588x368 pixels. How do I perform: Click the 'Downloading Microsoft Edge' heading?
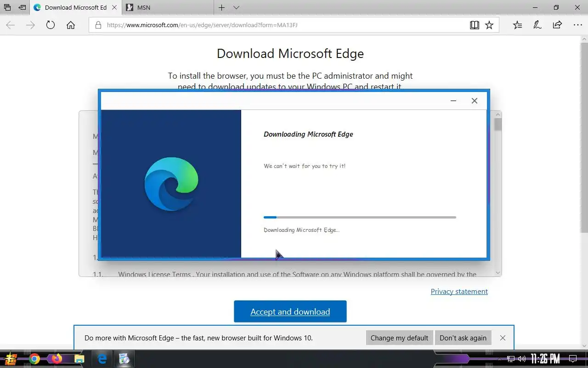(308, 134)
